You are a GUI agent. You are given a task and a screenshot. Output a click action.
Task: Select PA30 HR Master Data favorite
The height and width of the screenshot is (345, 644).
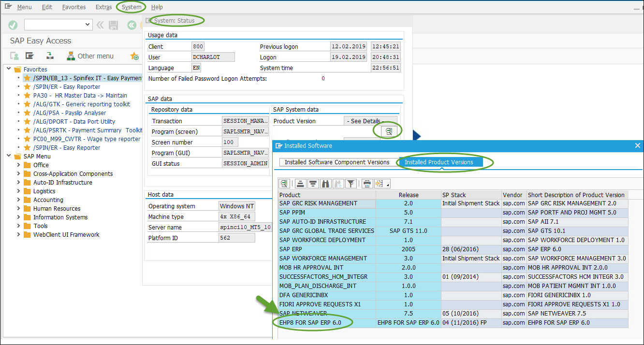pos(80,96)
